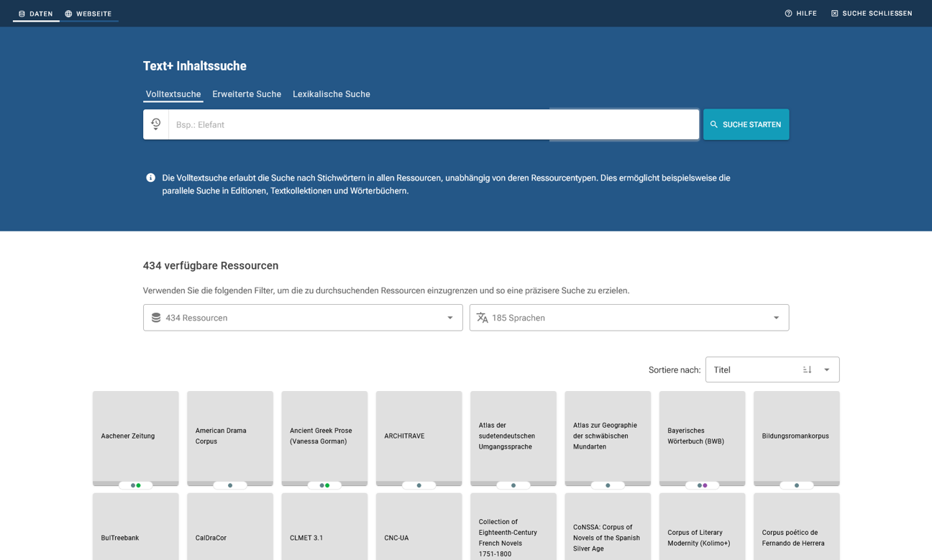
Task: Open the Hilfe link
Action: (x=800, y=14)
